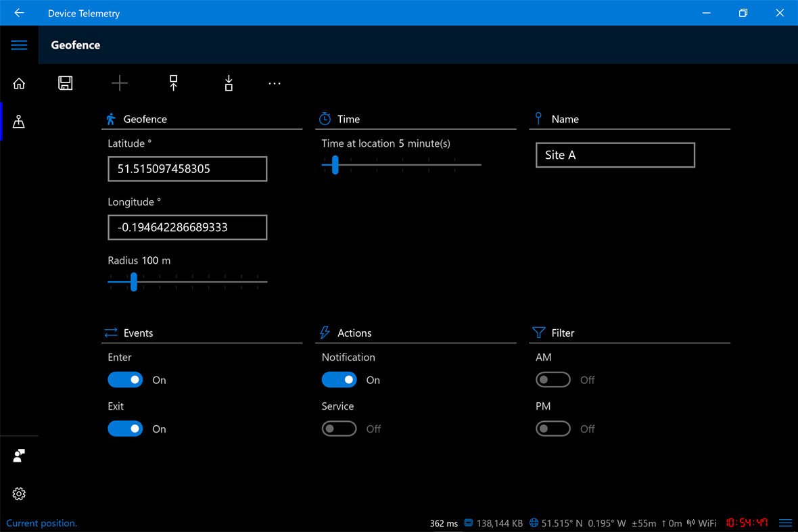Click the Current position link
This screenshot has width=798, height=532.
coord(41,523)
